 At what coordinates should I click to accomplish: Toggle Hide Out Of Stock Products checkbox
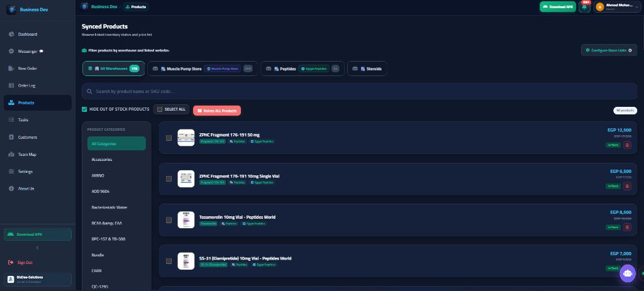click(x=85, y=109)
